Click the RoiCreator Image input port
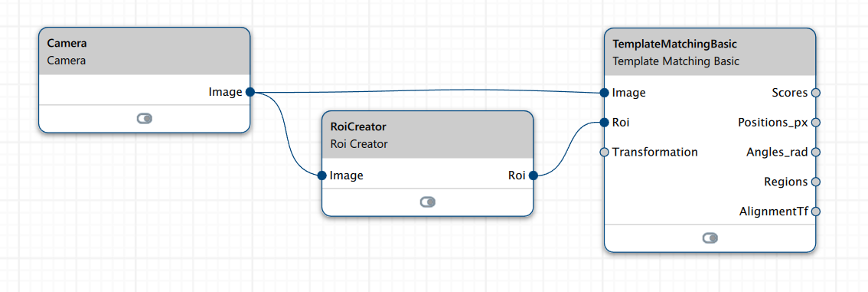Image resolution: width=868 pixels, height=292 pixels. (322, 176)
